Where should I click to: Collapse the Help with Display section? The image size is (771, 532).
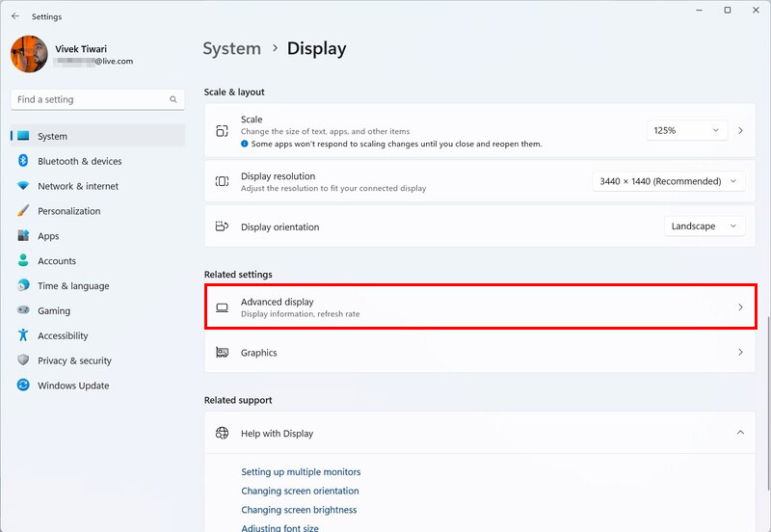point(740,432)
